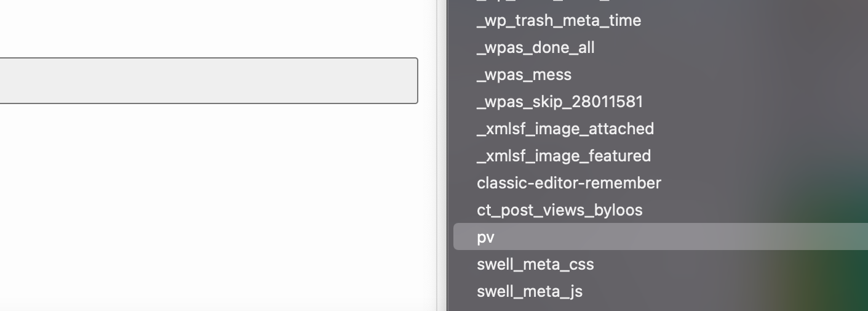Select the highlighted pv option

click(x=660, y=236)
